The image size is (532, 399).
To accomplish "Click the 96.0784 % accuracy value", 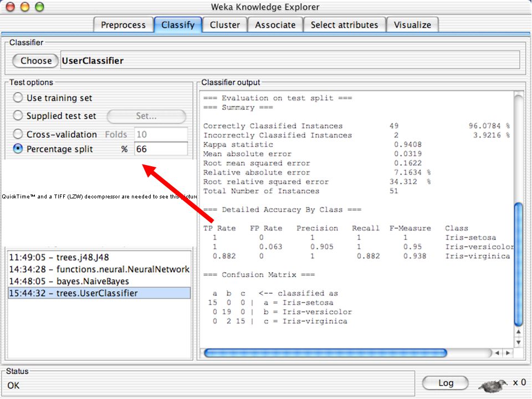I will [489, 126].
